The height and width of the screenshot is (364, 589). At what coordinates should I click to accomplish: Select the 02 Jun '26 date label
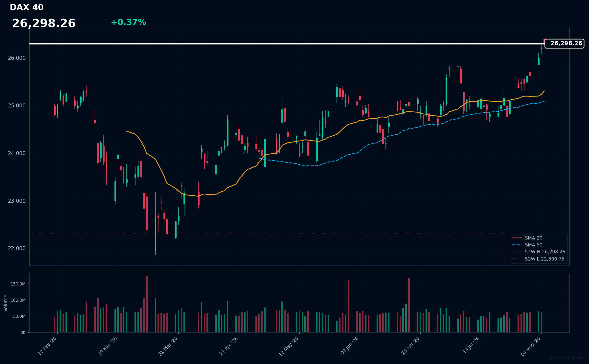coord(350,346)
